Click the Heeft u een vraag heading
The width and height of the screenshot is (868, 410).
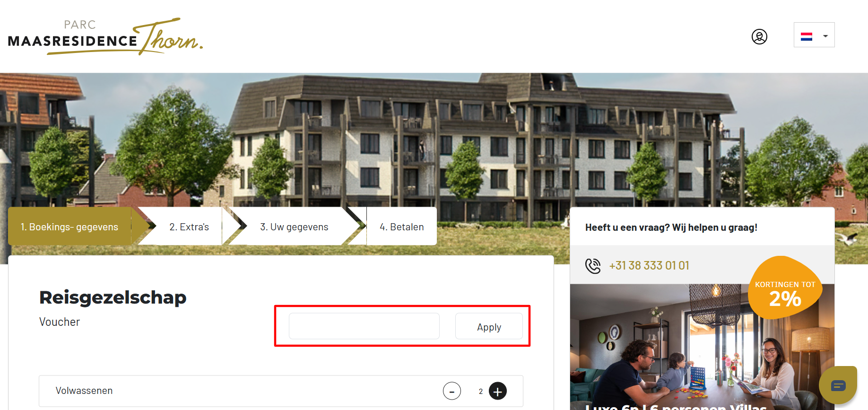671,227
